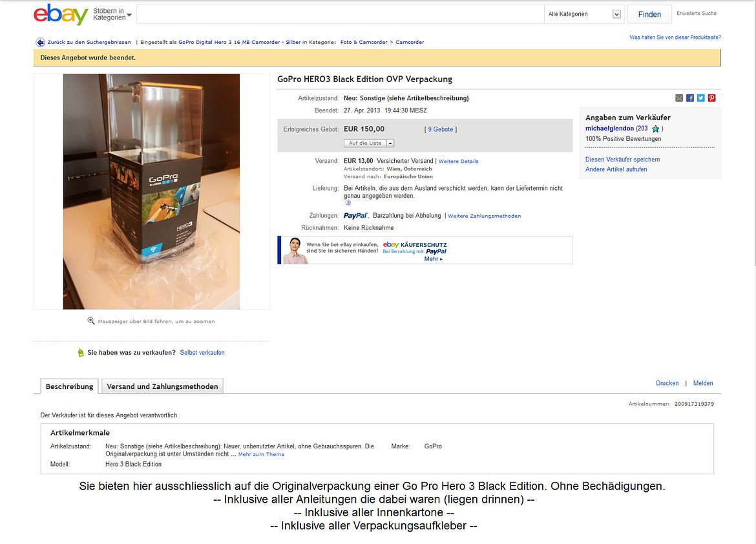Viewport: 756px width, 544px height.
Task: Switch to Versand und Zahlungsmethoden tab
Action: (162, 386)
